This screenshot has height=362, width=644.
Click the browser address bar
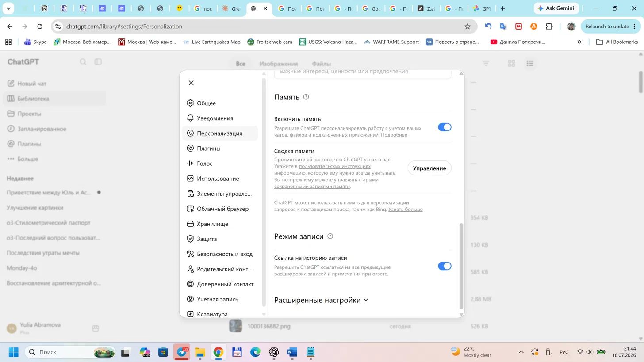[x=264, y=27]
